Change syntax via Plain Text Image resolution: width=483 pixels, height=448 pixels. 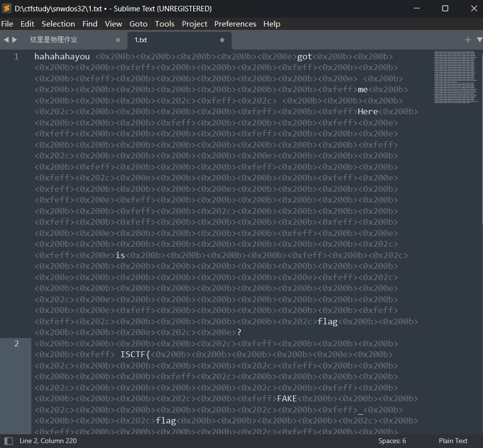pyautogui.click(x=453, y=441)
